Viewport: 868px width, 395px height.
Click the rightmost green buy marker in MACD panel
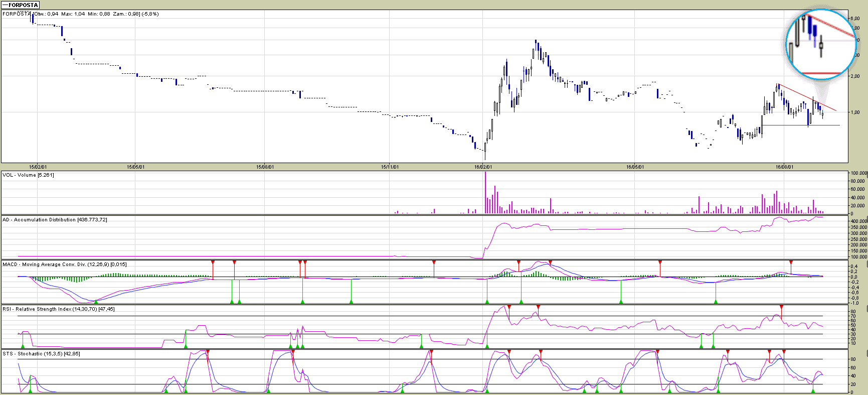[x=716, y=302]
